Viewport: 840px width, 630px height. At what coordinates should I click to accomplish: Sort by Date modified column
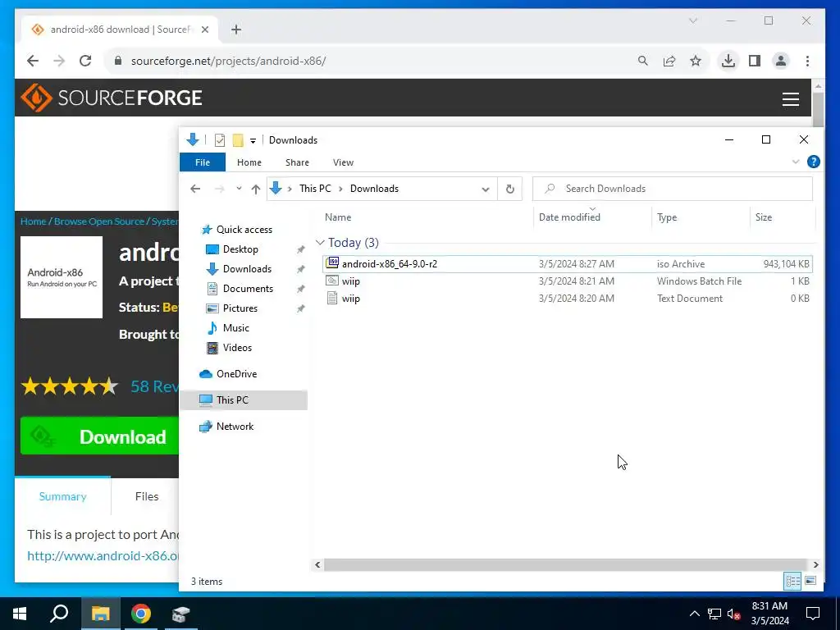pos(569,217)
